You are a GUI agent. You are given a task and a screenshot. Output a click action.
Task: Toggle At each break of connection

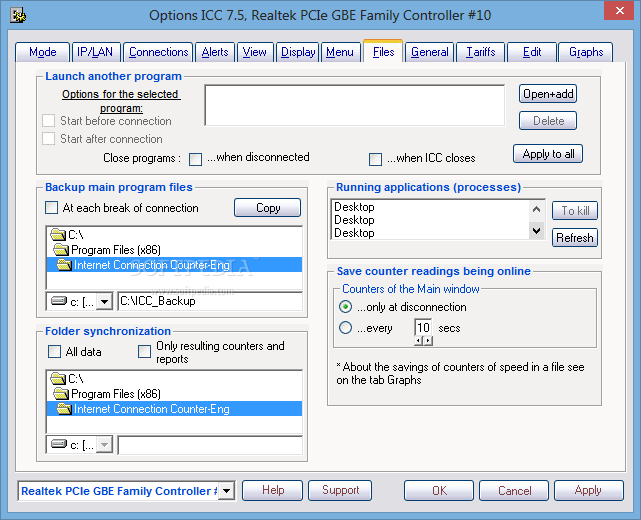coord(52,208)
